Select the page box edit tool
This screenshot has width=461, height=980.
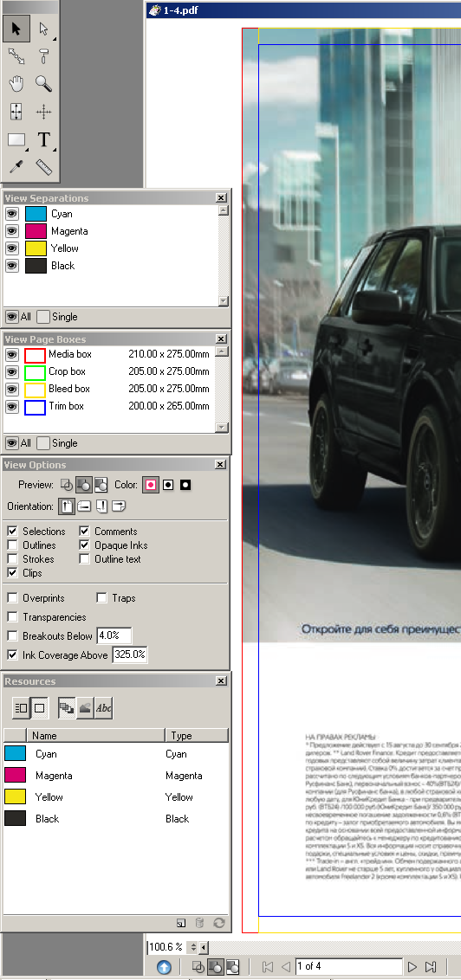pyautogui.click(x=16, y=112)
